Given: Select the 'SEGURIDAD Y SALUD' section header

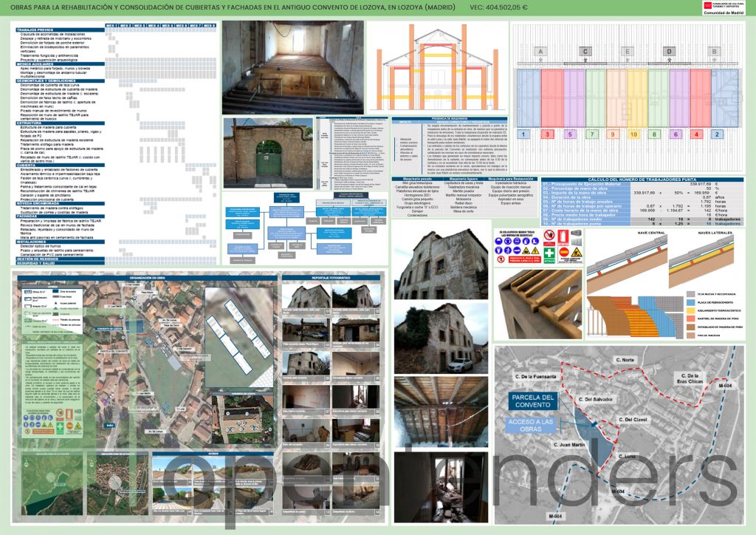Looking at the screenshot, I should point(60,263).
